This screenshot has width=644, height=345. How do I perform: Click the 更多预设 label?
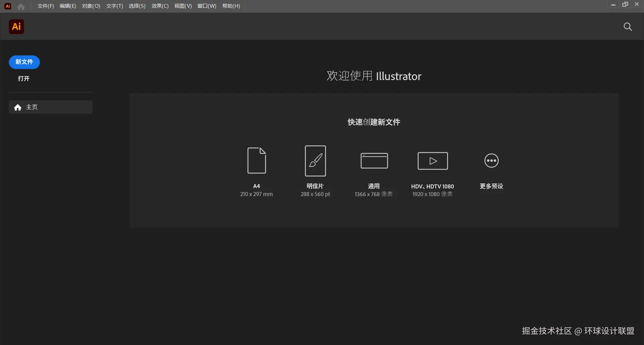click(x=491, y=186)
